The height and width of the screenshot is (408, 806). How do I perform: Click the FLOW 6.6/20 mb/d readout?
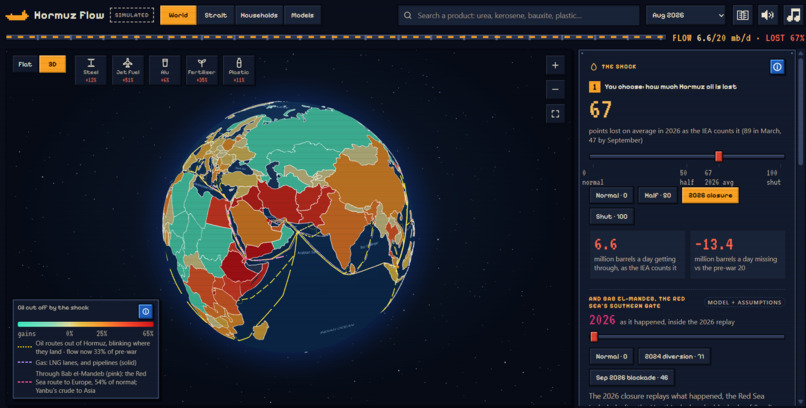[x=711, y=38]
